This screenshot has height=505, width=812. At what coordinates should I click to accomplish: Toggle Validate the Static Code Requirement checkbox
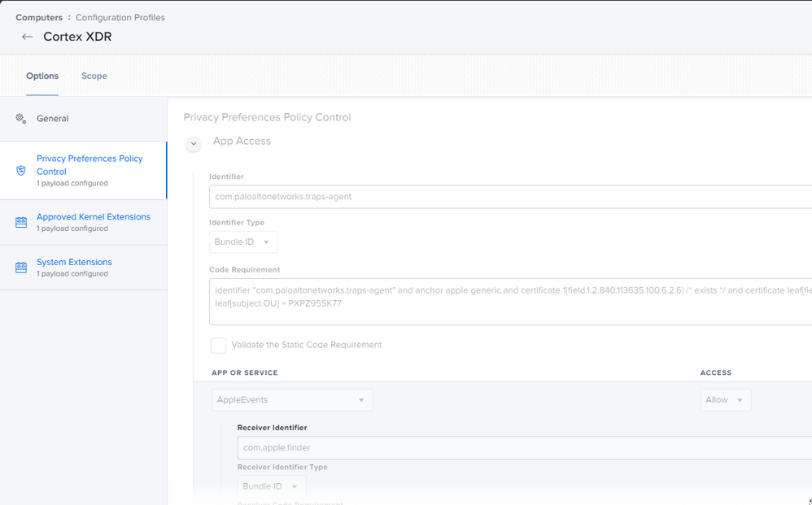[218, 345]
